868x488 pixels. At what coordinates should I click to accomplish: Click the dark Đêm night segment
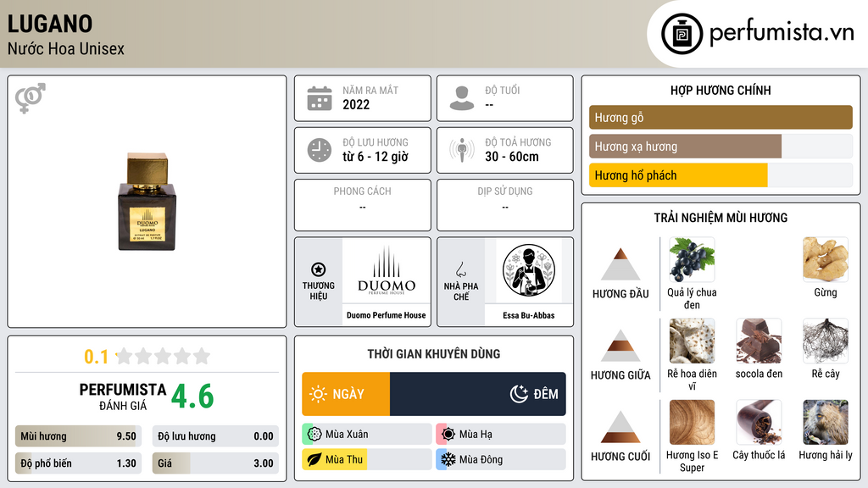[478, 394]
